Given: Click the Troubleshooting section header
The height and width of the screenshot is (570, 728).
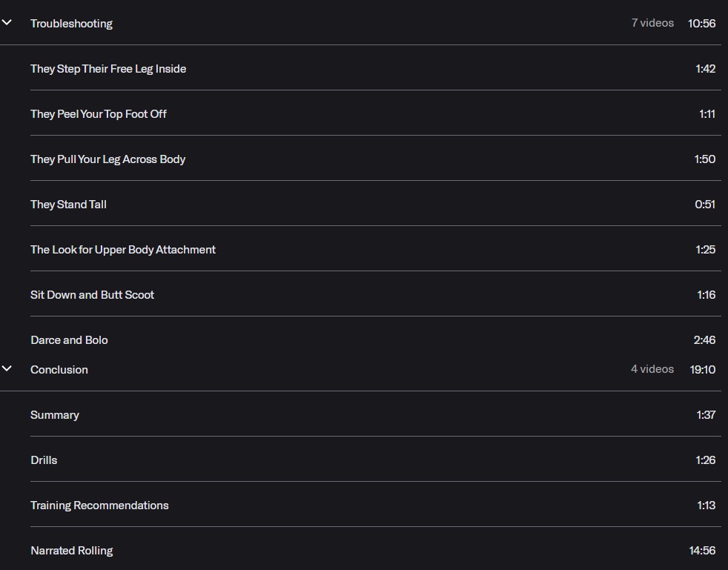Looking at the screenshot, I should [x=71, y=24].
